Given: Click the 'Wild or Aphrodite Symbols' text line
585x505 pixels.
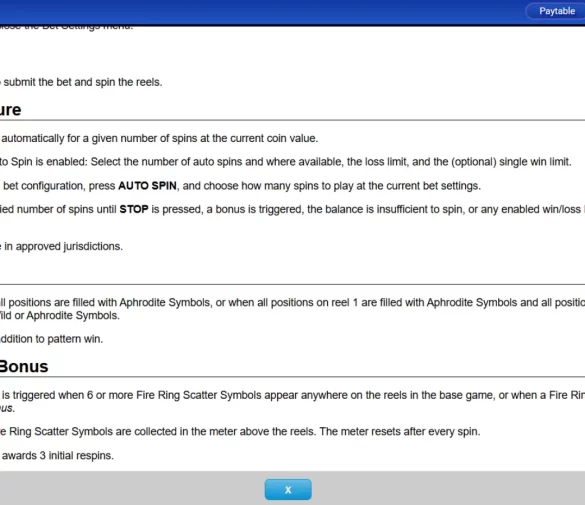Looking at the screenshot, I should (x=60, y=316).
